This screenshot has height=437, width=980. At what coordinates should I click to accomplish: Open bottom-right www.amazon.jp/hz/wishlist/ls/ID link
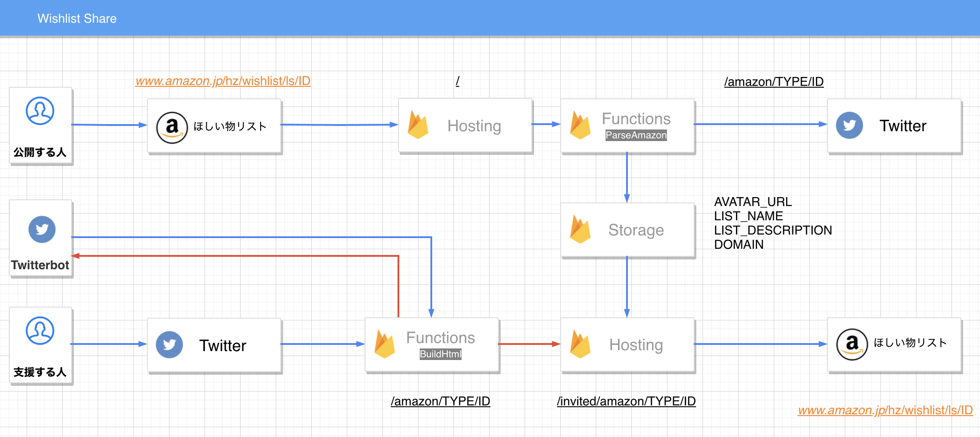point(885,410)
